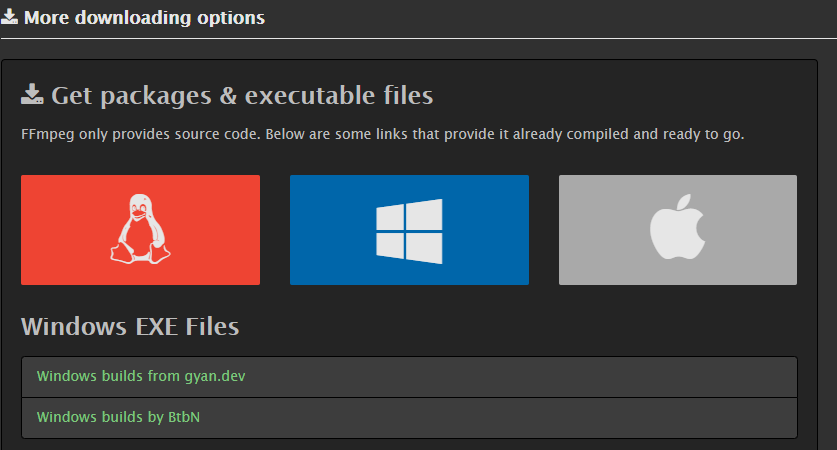
Task: Click empty space right of gyan.dev row
Action: 520,377
